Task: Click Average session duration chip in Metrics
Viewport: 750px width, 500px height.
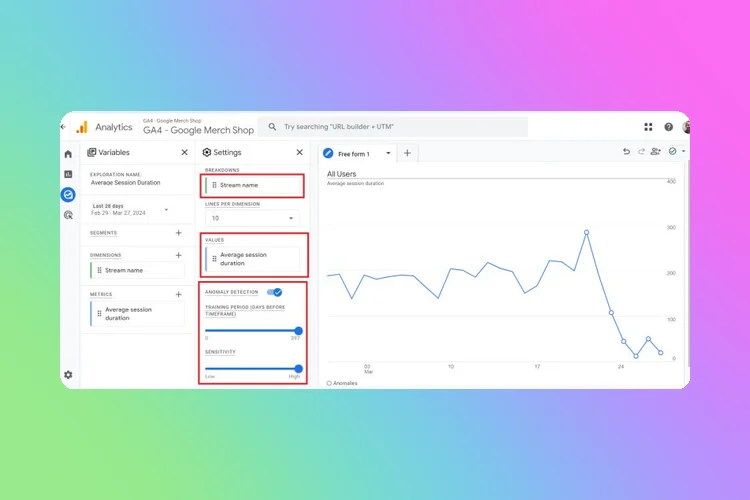Action: click(137, 314)
